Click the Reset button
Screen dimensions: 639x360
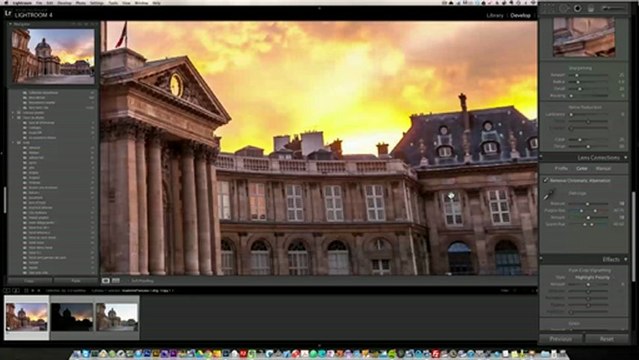[x=606, y=339]
